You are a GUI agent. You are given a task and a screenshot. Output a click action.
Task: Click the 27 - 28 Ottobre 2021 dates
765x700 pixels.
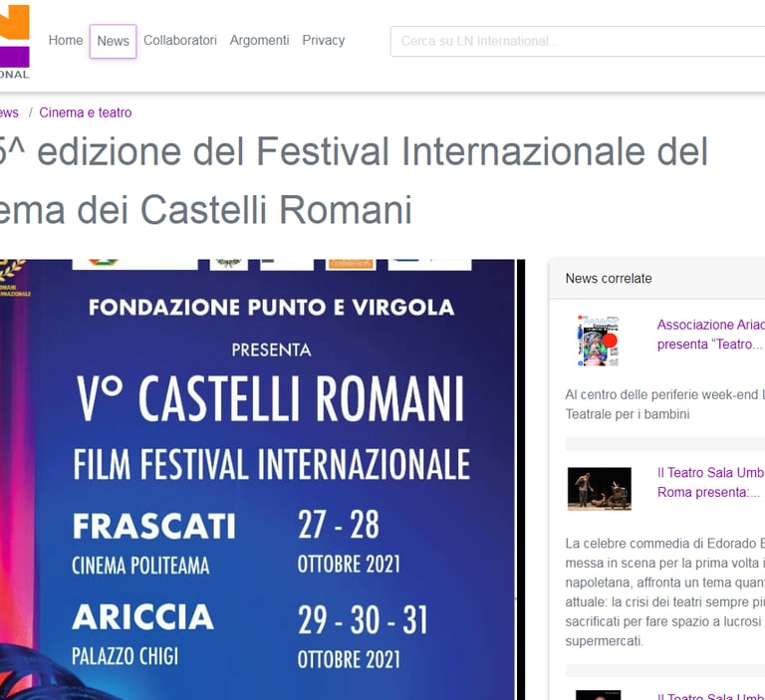point(349,542)
